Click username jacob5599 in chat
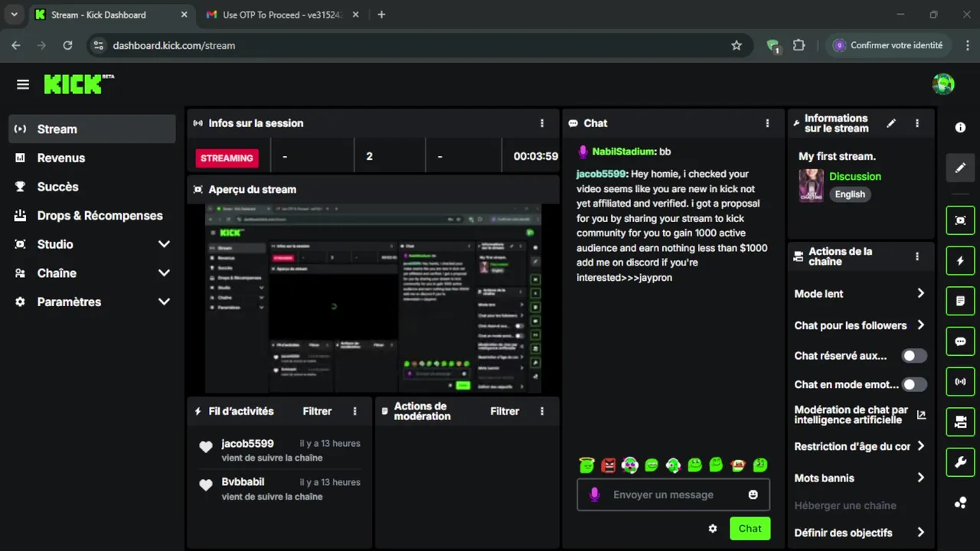The height and width of the screenshot is (551, 980). point(601,174)
